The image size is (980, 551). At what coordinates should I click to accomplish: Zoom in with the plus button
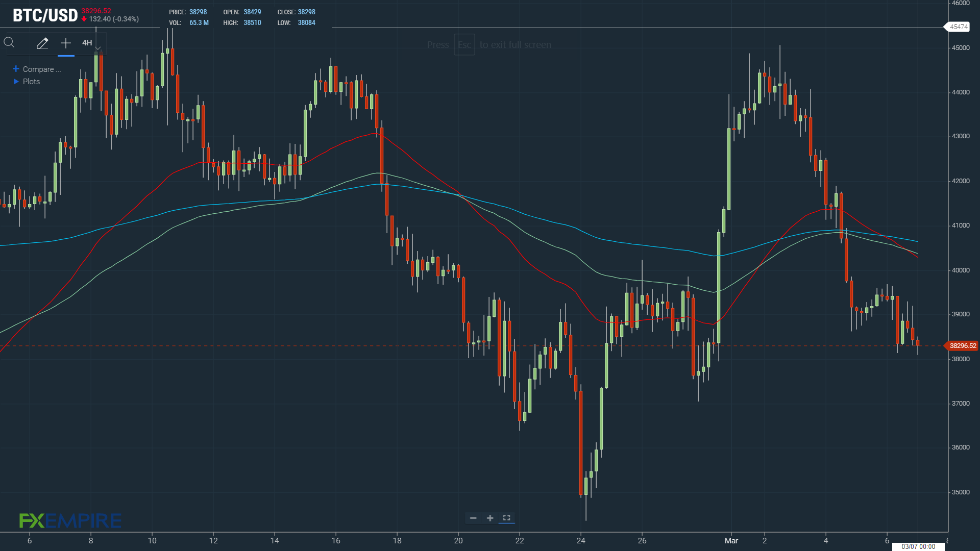click(x=490, y=518)
